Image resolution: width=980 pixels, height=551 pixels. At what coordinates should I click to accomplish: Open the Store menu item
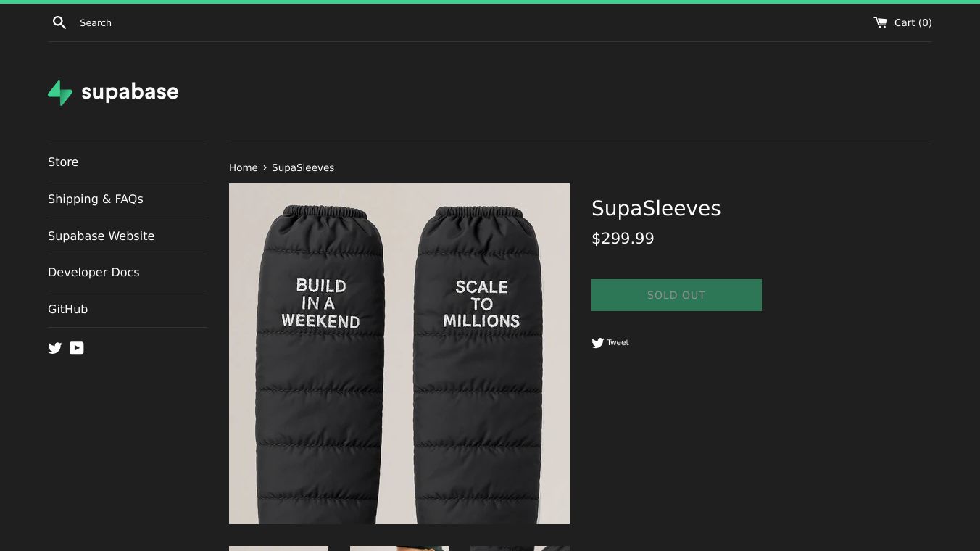(x=63, y=162)
